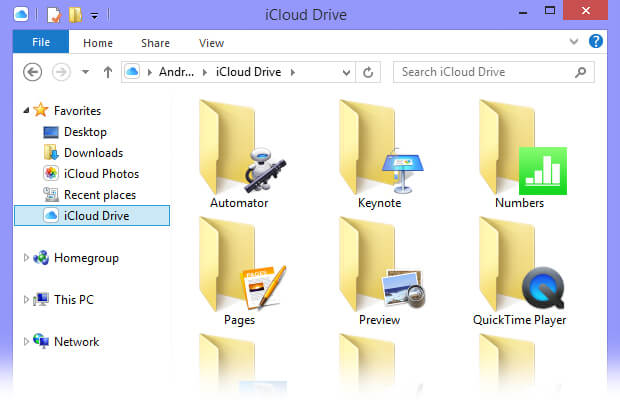Click the iCloud icon in title bar
The width and height of the screenshot is (620, 400).
[21, 15]
